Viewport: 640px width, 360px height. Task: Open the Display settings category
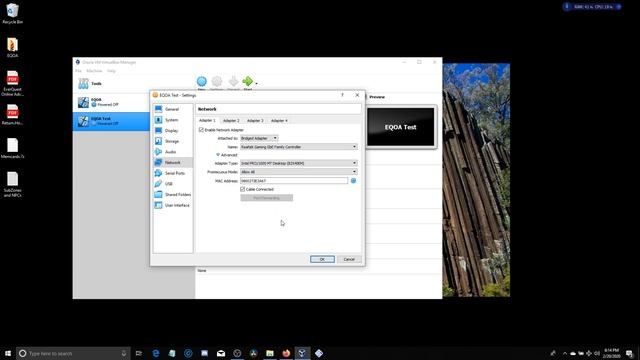tap(172, 131)
